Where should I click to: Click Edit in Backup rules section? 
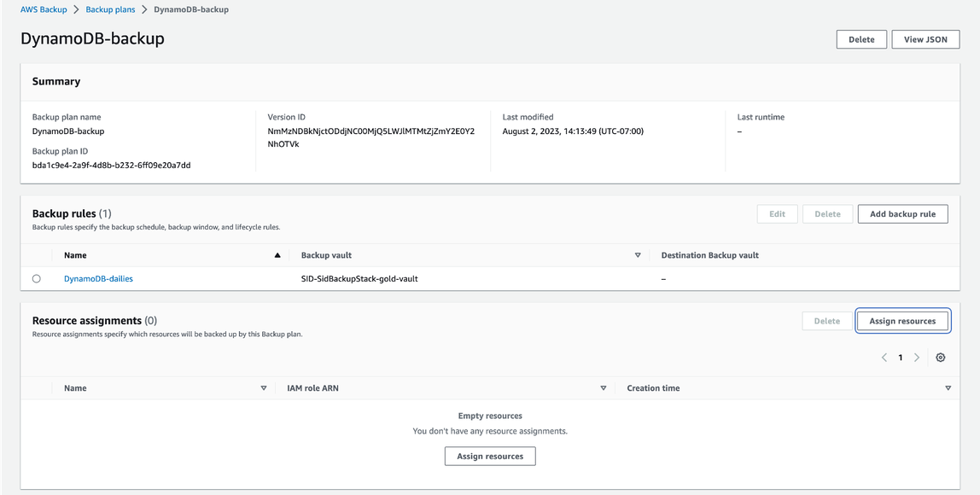(777, 213)
